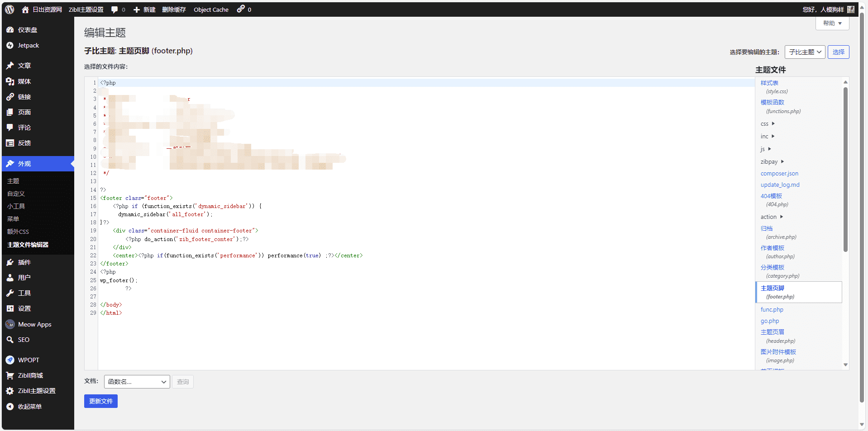The image size is (868, 431).
Task: Open the Plugins (插件) sidebar icon
Action: 10,262
